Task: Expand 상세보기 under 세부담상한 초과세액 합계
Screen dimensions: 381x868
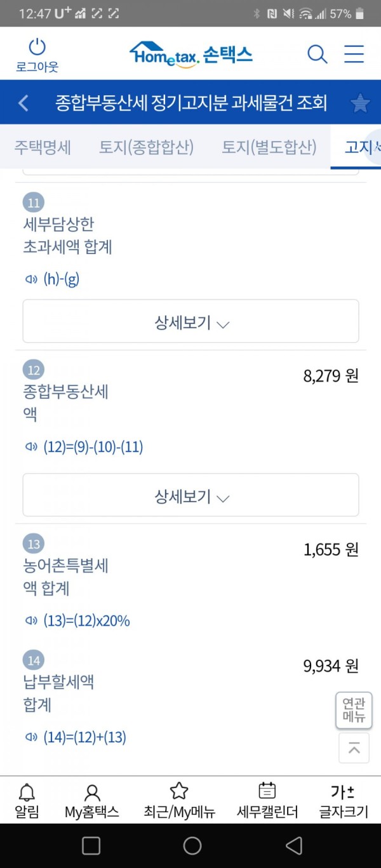Action: [190, 321]
